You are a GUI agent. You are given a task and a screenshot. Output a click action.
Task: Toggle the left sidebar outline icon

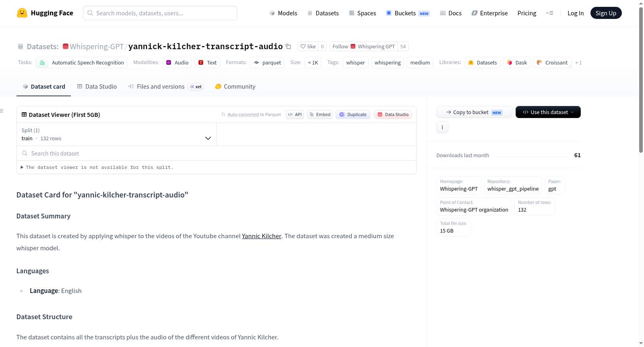(2, 111)
